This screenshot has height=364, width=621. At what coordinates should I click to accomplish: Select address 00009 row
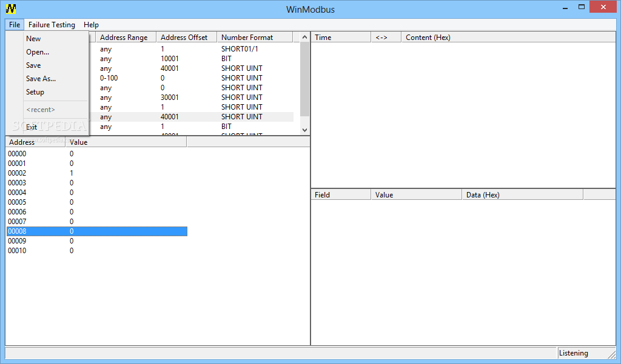(x=97, y=241)
